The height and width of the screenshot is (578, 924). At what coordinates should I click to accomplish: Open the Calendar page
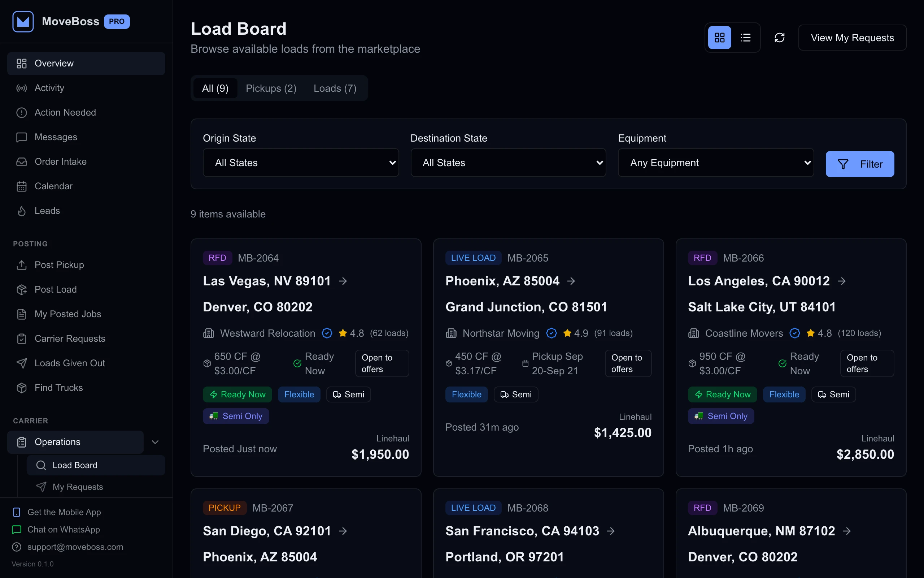[86, 186]
